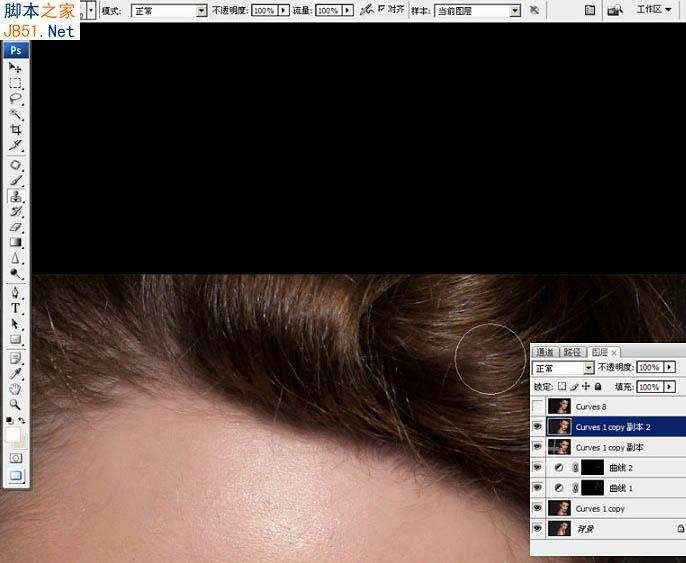Toggle lock position
686x563 pixels.
coord(586,387)
